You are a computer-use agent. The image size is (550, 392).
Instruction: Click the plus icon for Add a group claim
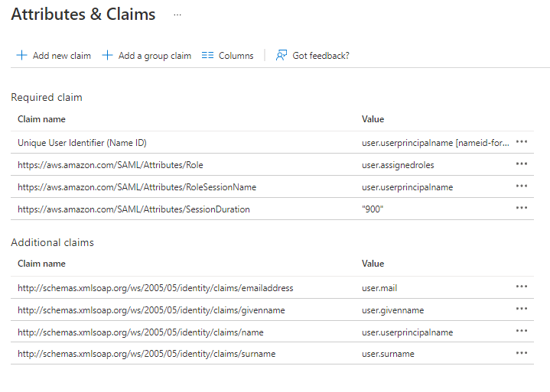107,56
